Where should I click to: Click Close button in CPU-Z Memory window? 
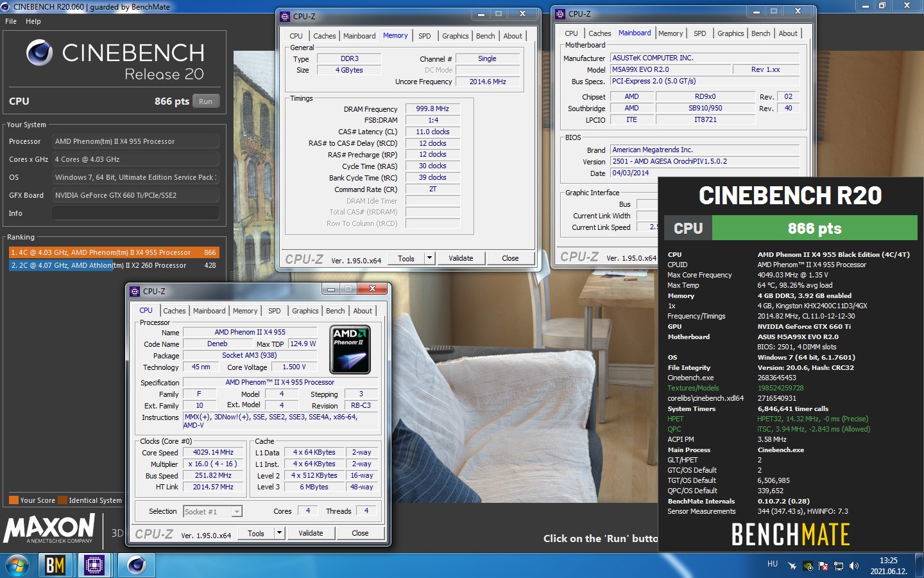[511, 258]
